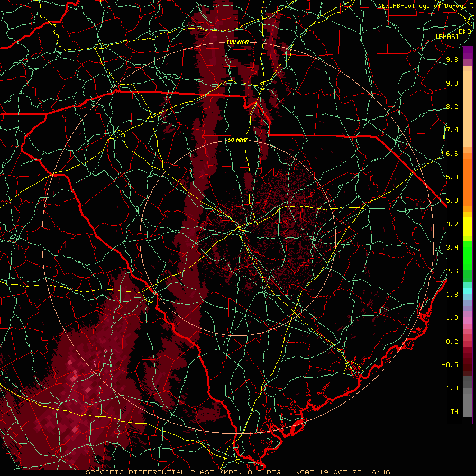Click the 0.2 scale value label

(x=452, y=341)
